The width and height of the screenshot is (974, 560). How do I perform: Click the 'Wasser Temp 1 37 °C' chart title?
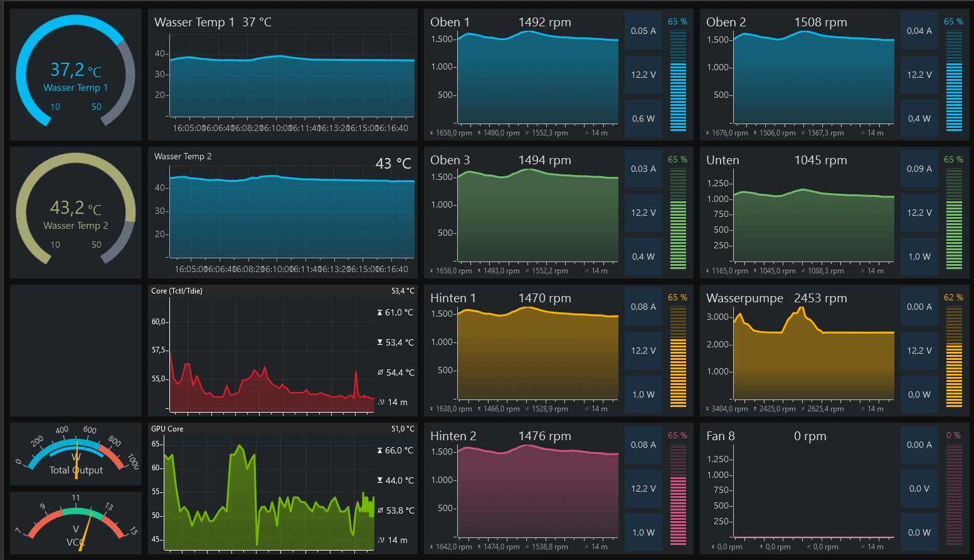pos(213,22)
